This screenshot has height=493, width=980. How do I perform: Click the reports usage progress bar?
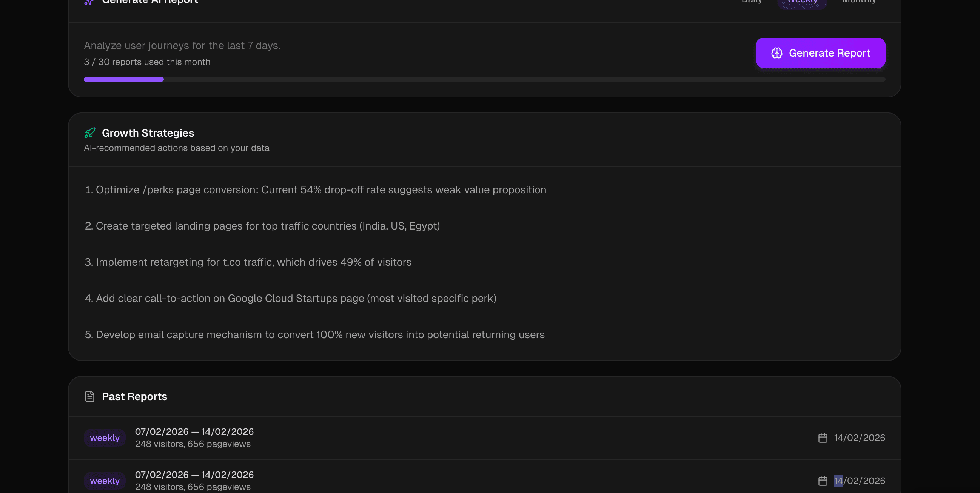click(x=484, y=80)
